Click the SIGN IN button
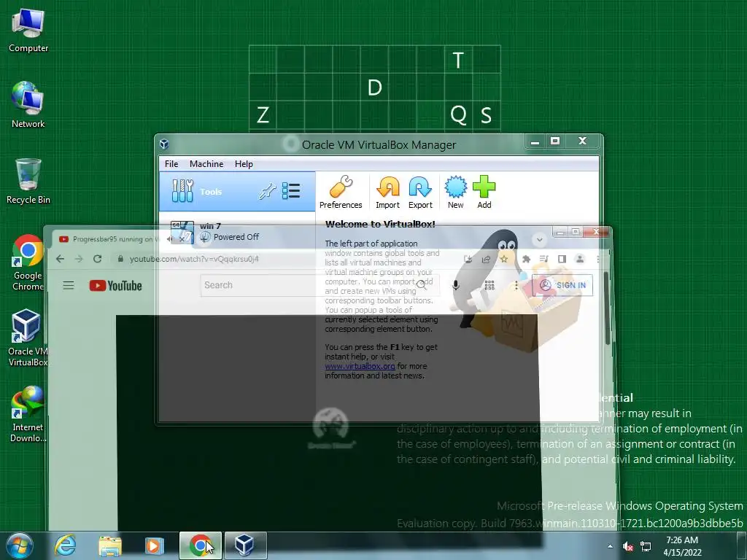The height and width of the screenshot is (560, 747). coord(562,285)
